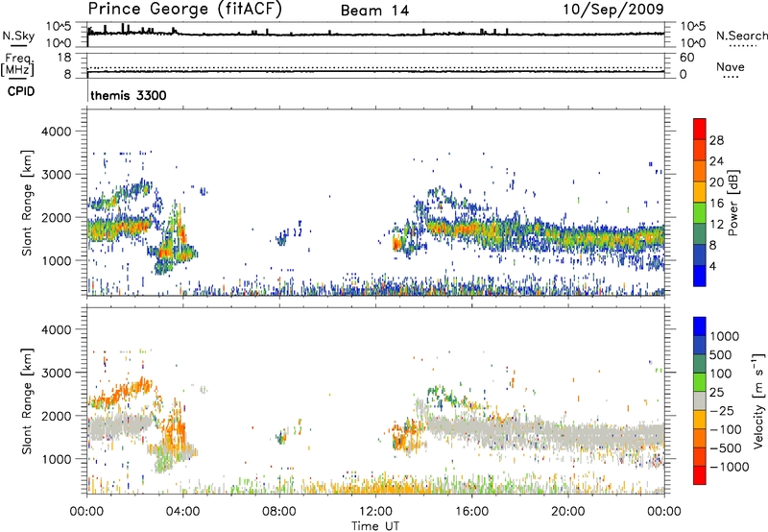Click the "20:00" time tick label
The width and height of the screenshot is (768, 532).
pyautogui.click(x=567, y=512)
